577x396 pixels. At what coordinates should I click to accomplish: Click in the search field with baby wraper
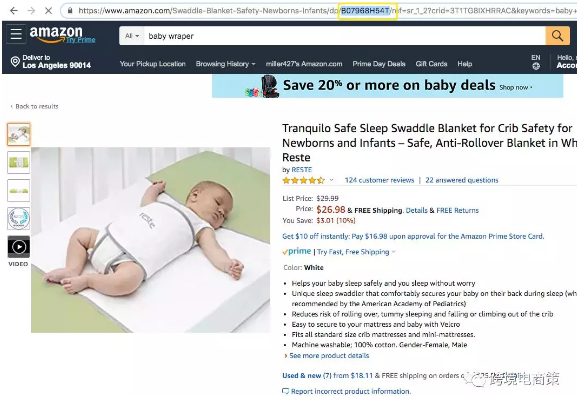pos(344,36)
